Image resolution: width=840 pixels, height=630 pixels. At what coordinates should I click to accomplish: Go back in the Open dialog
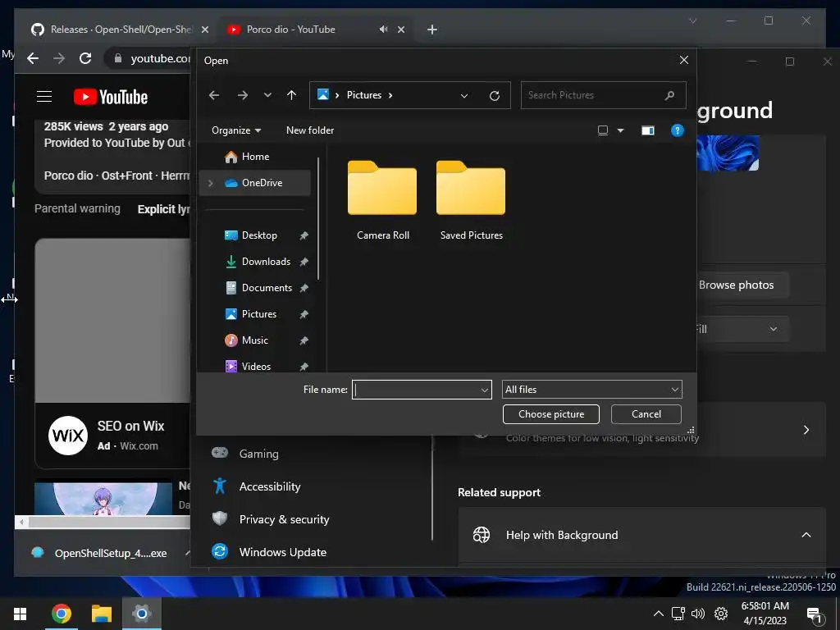coord(214,95)
